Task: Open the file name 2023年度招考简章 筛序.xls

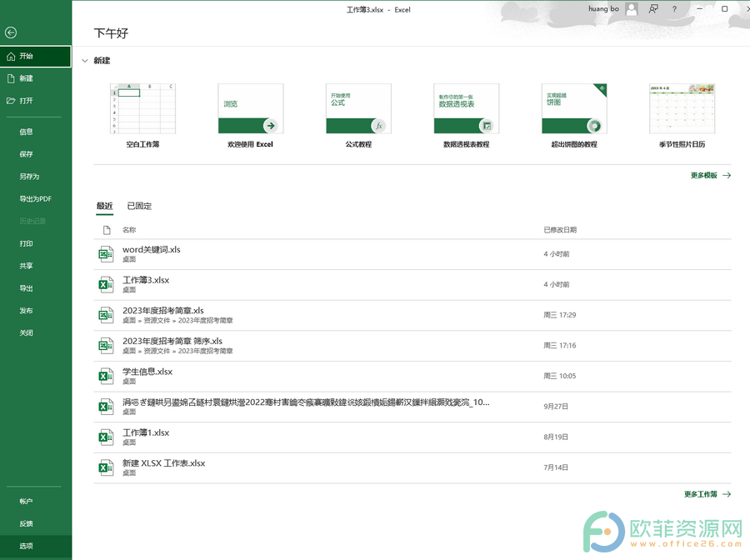Action: [x=172, y=342]
